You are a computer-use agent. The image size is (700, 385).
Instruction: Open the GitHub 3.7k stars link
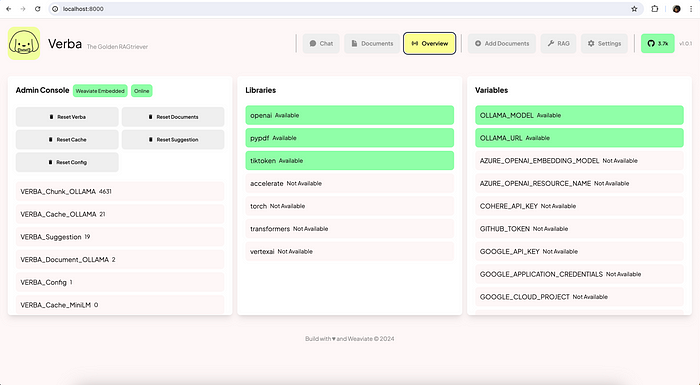658,43
